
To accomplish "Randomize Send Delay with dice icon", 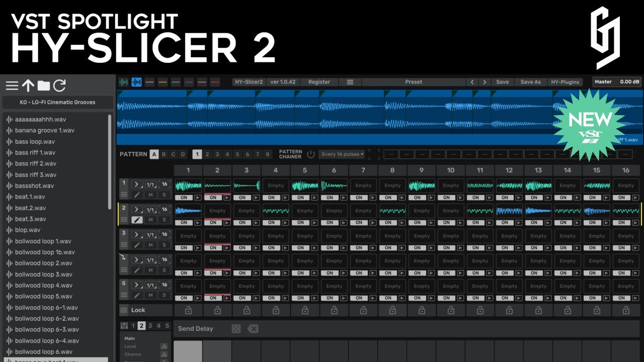I will click(236, 329).
